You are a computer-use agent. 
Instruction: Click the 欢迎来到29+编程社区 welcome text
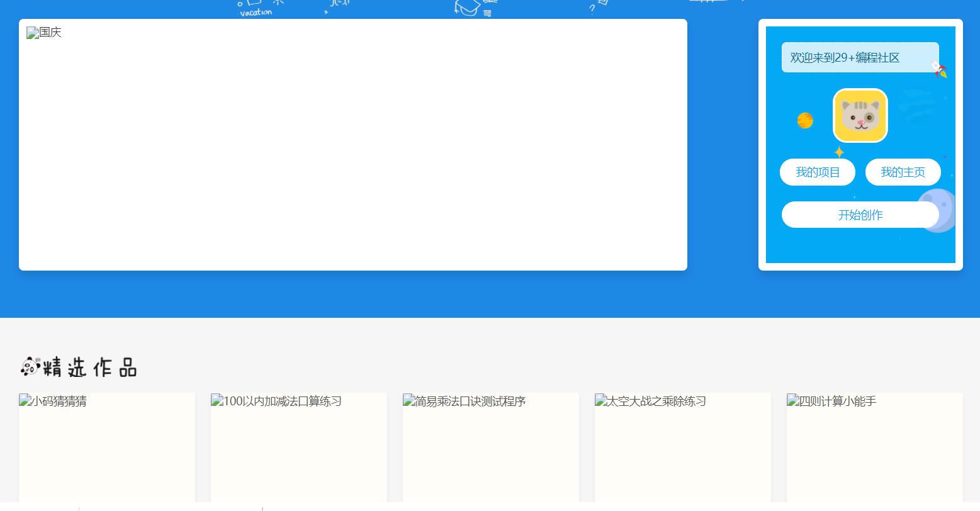click(845, 58)
